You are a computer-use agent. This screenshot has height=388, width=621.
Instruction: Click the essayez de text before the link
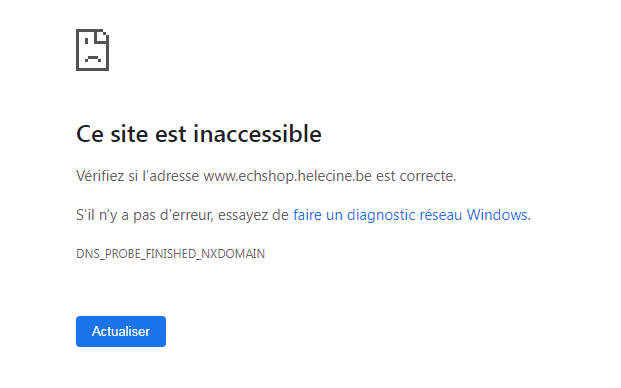[x=253, y=215]
